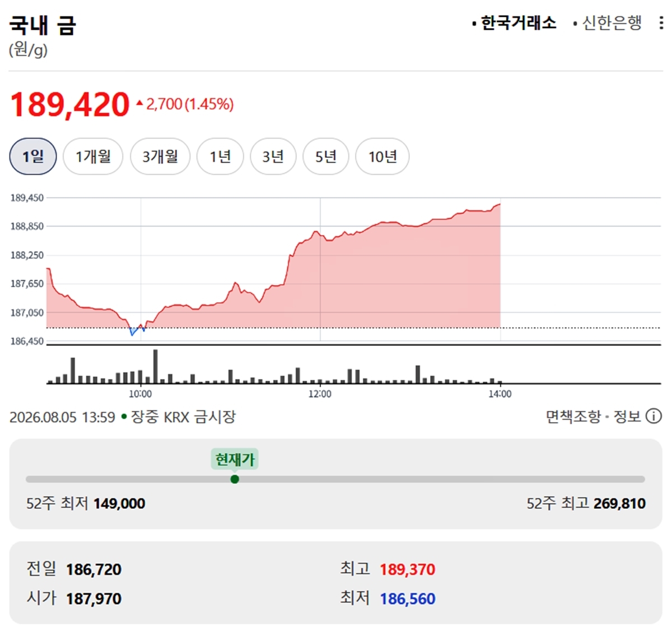Click the 12:00 marker on chart timeline
Viewport: 672px width, 632px height.
(x=320, y=394)
